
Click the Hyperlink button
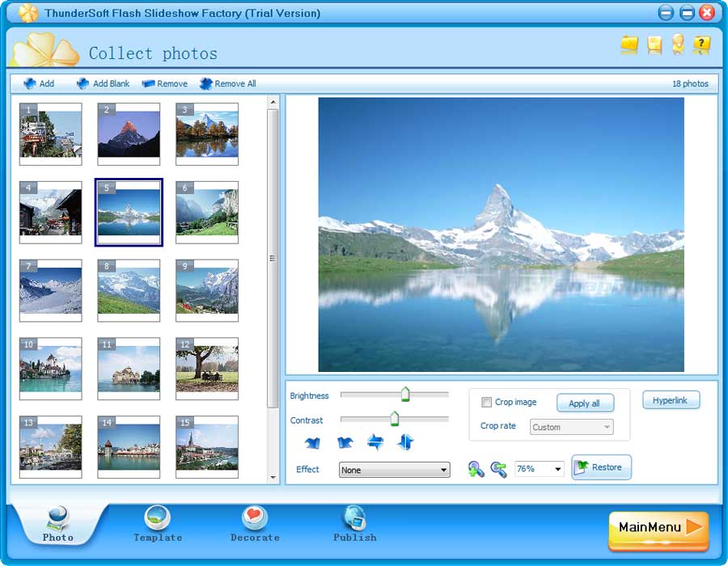pos(671,400)
